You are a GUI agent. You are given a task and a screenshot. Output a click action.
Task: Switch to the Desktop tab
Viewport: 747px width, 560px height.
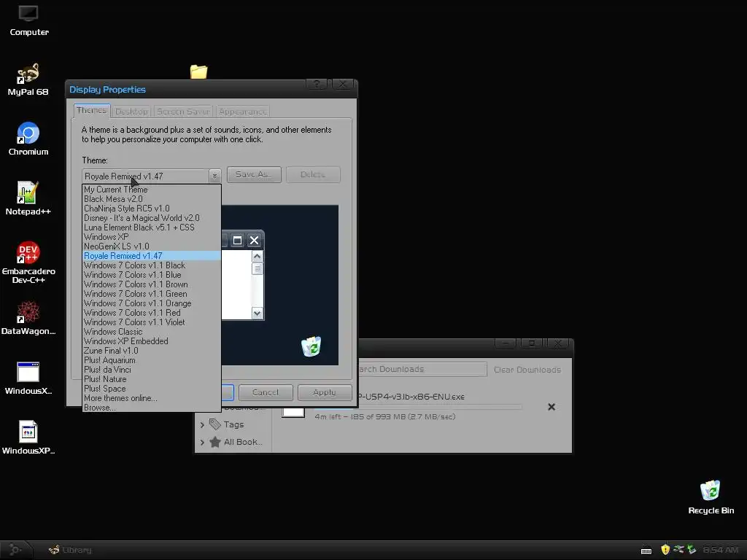click(131, 112)
